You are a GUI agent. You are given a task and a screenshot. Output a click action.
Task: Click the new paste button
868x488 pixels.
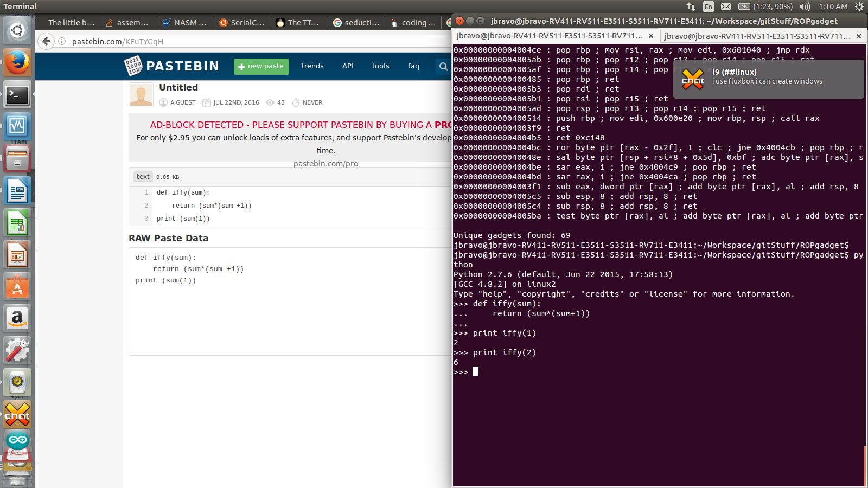click(261, 66)
